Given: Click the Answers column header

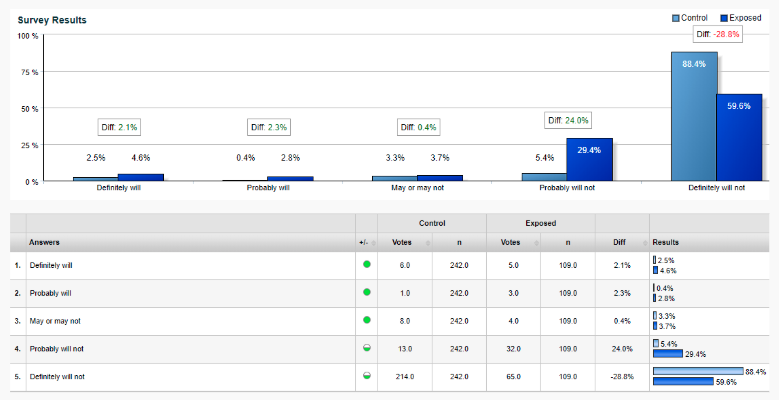Looking at the screenshot, I should 45,242.
